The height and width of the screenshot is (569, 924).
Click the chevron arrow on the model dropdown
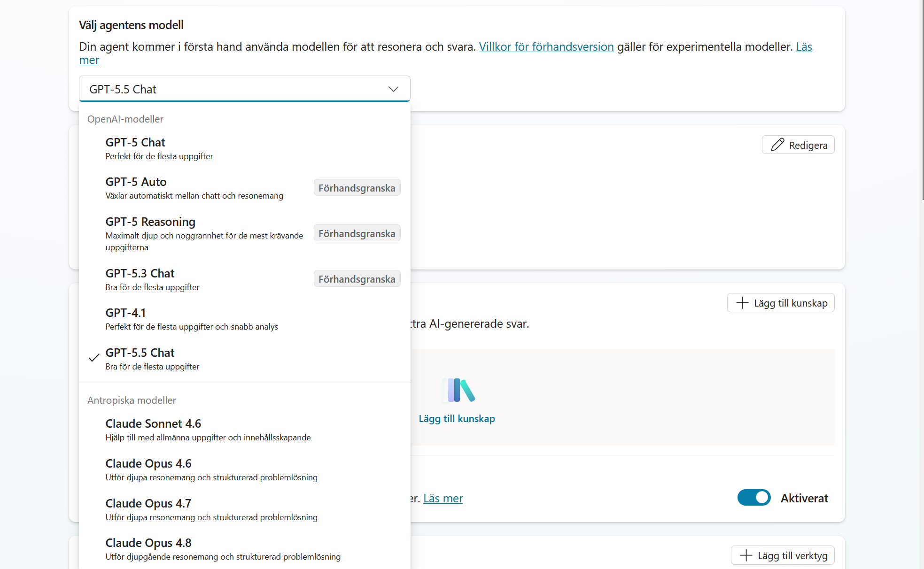[x=393, y=89]
